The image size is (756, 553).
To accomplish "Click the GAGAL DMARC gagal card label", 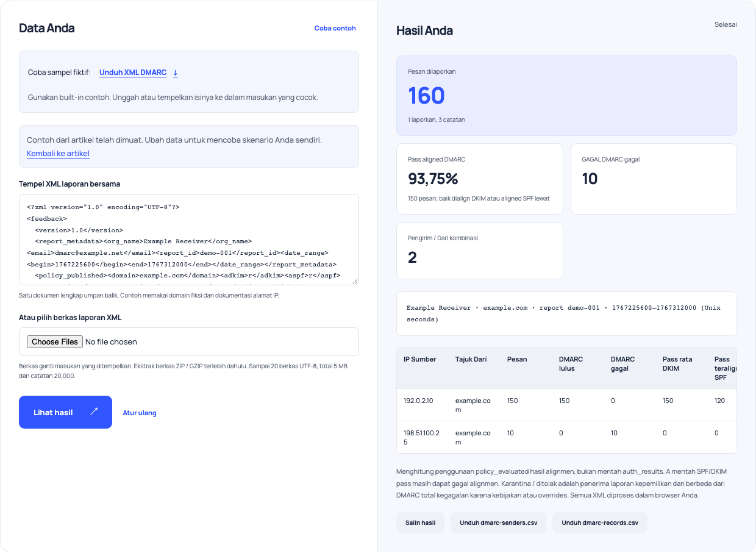I will point(611,160).
